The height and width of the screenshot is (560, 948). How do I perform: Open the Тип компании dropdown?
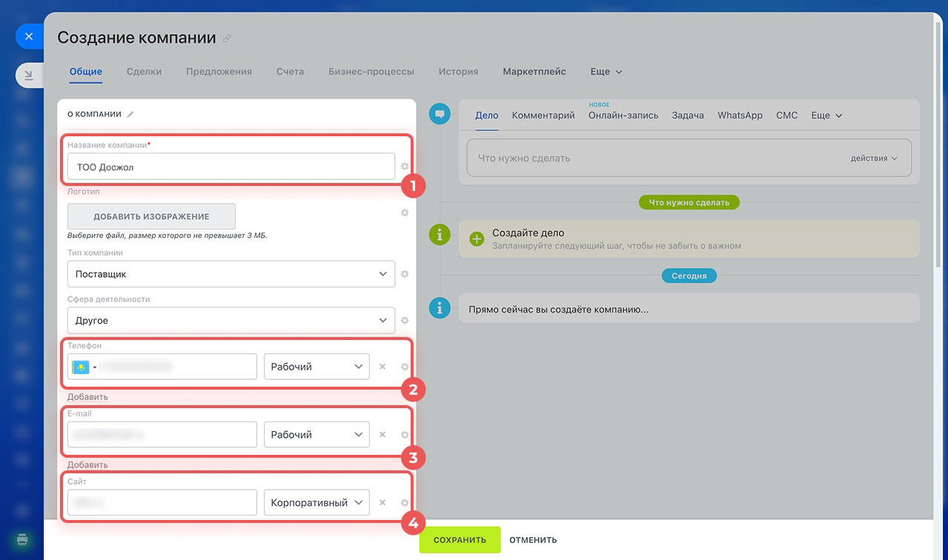(x=231, y=274)
